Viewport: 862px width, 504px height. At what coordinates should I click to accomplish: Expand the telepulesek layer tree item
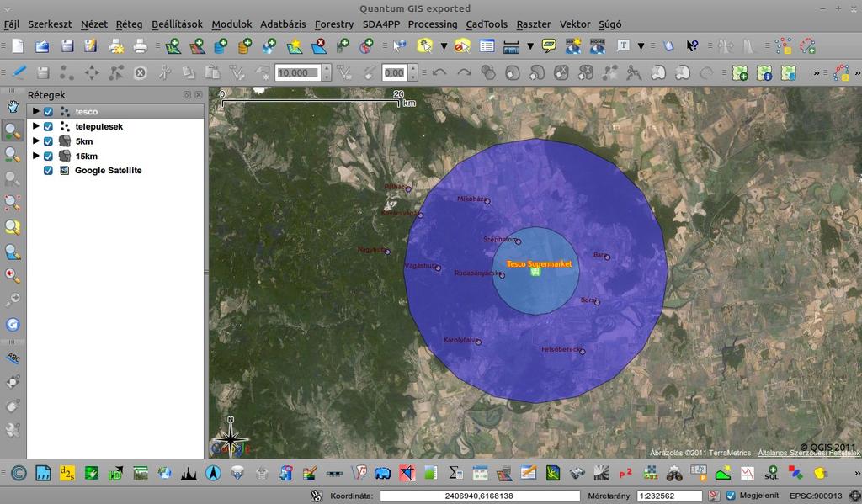[x=35, y=126]
